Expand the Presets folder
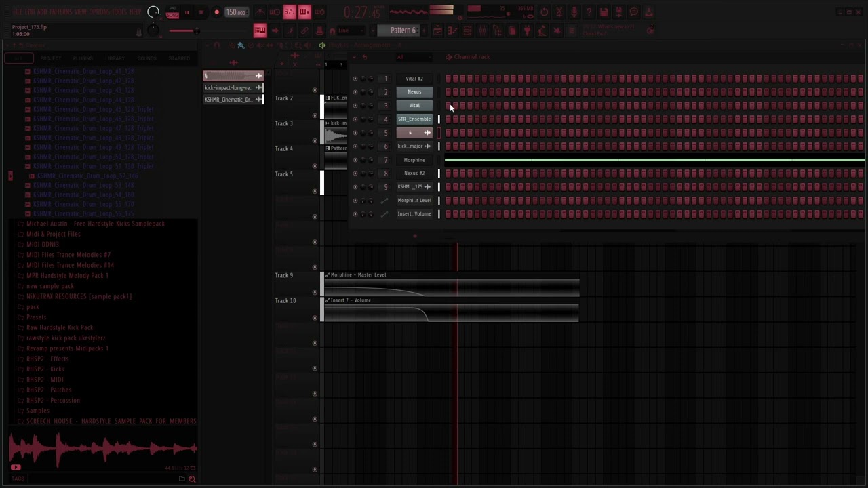 coord(36,317)
